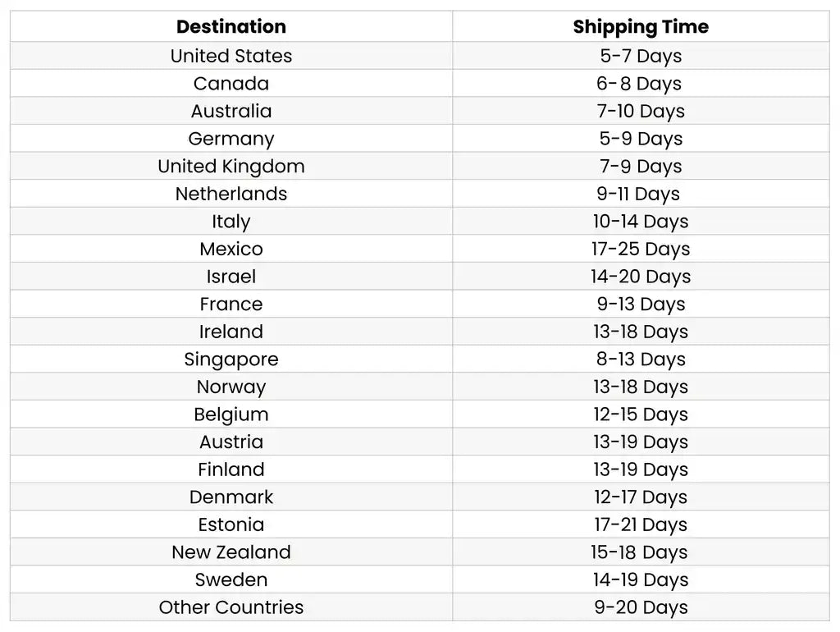Click the Singapore destination cell

(231, 360)
